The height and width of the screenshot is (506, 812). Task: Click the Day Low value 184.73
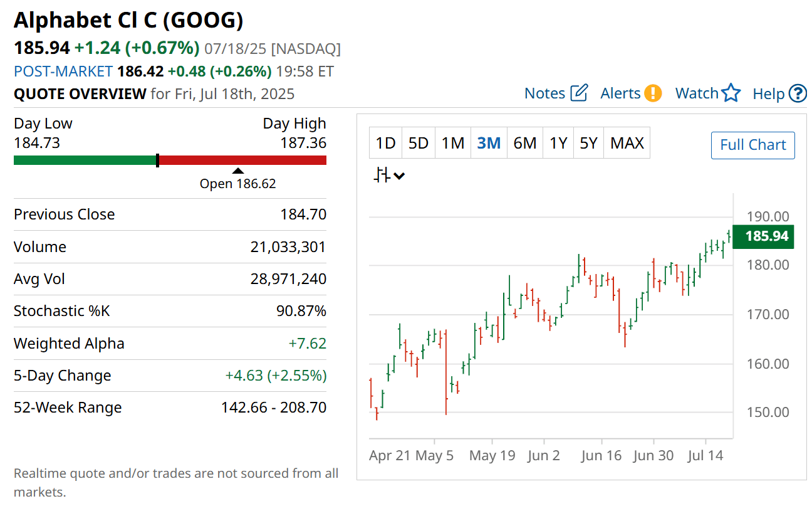tap(37, 143)
